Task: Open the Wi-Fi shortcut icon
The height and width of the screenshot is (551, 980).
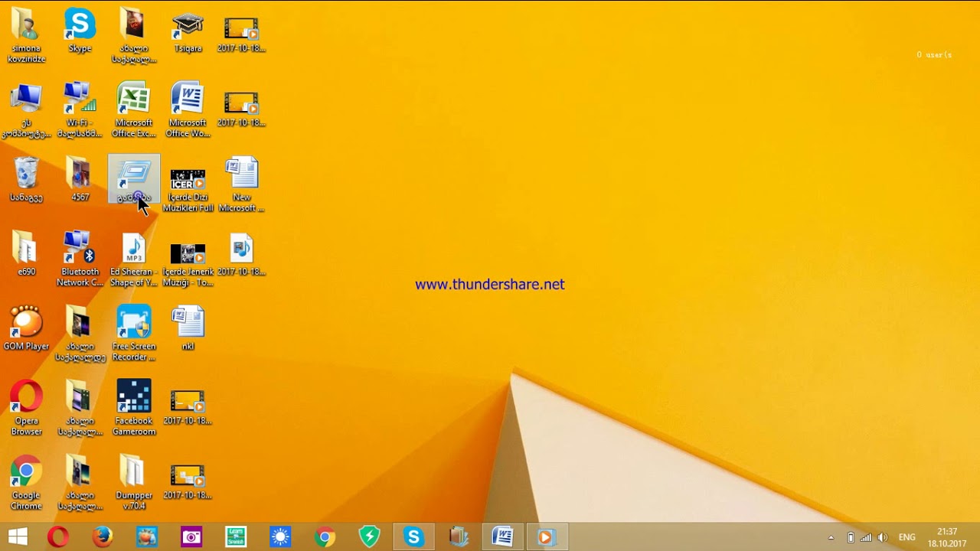Action: click(80, 110)
